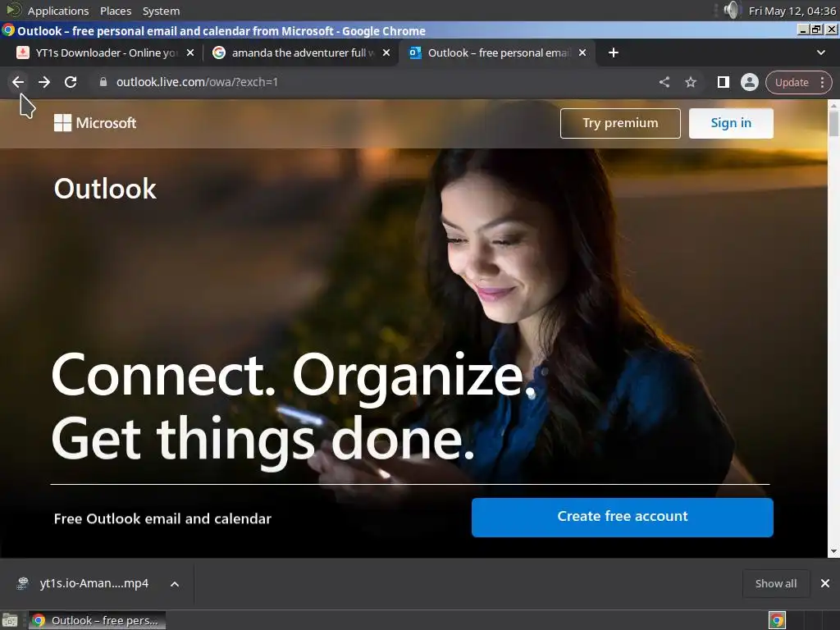Viewport: 840px width, 630px height.
Task: Click the page scrollbar down arrow
Action: click(x=833, y=551)
